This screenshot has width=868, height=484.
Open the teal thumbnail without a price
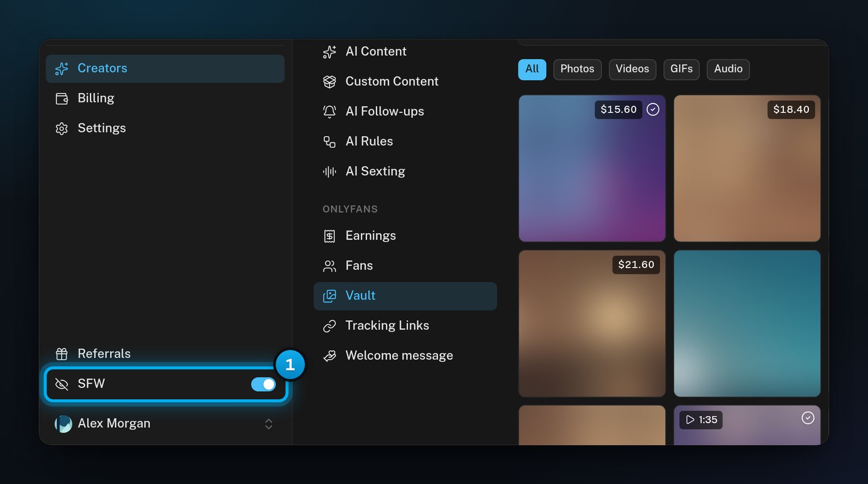(x=747, y=323)
